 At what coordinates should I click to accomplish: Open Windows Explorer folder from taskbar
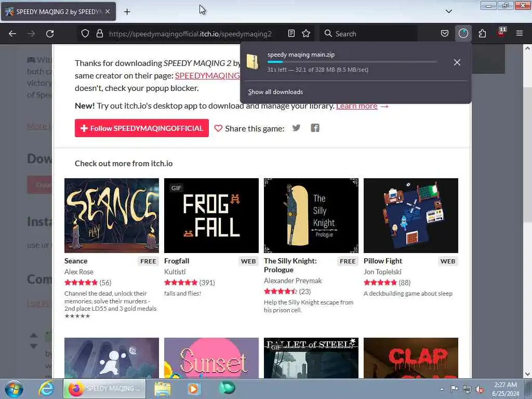163,389
